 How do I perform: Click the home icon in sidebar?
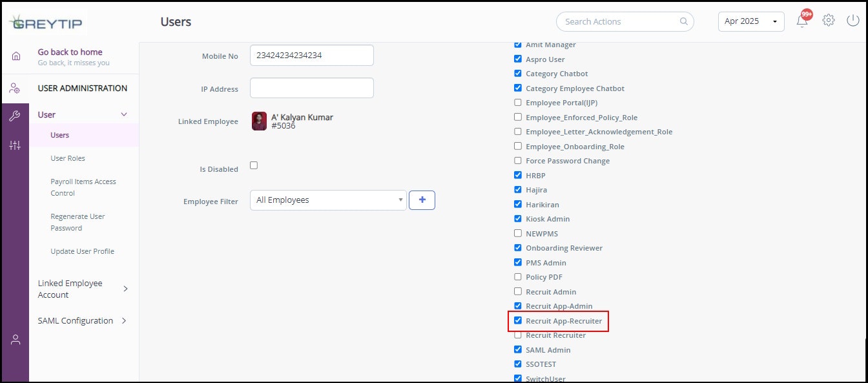tap(15, 56)
